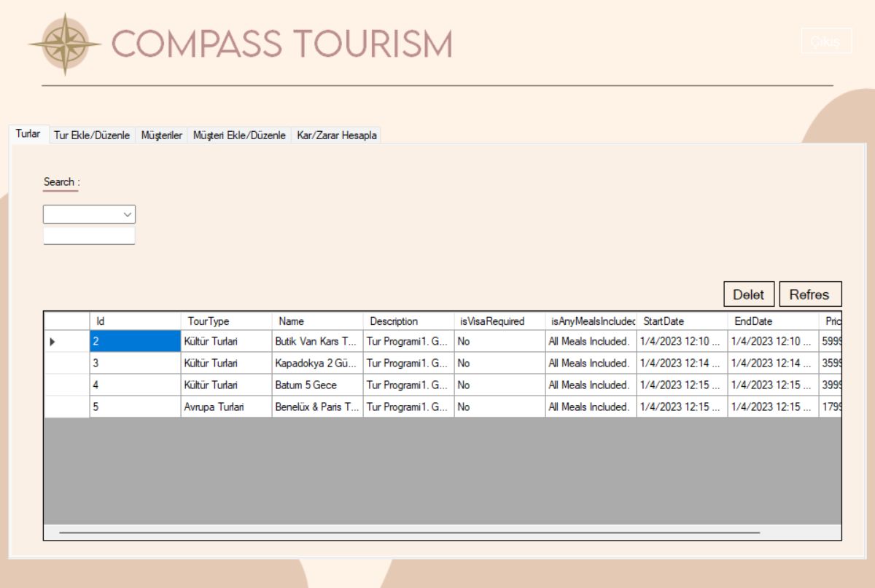875x588 pixels.
Task: Select the row header arrow of row Id 2
Action: click(67, 341)
